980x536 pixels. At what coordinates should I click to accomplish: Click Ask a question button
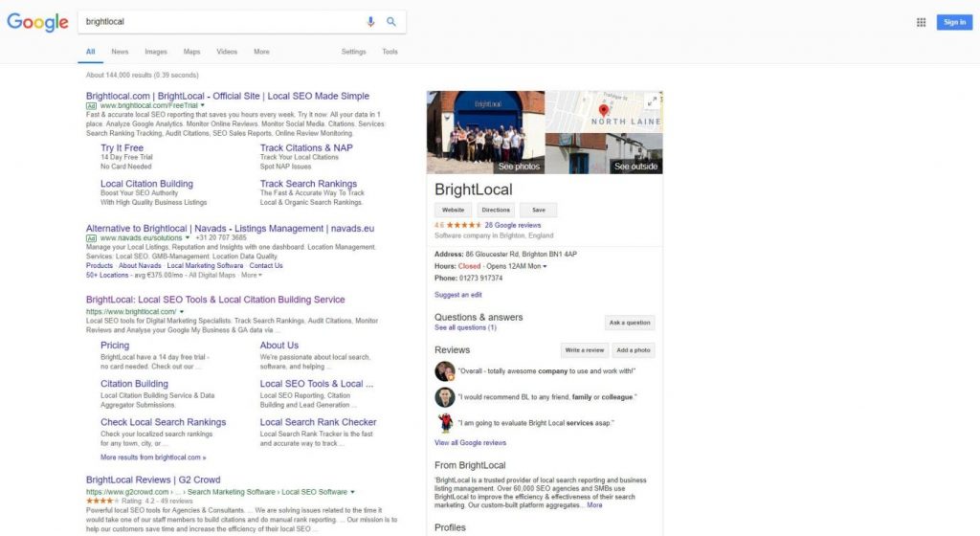click(630, 323)
